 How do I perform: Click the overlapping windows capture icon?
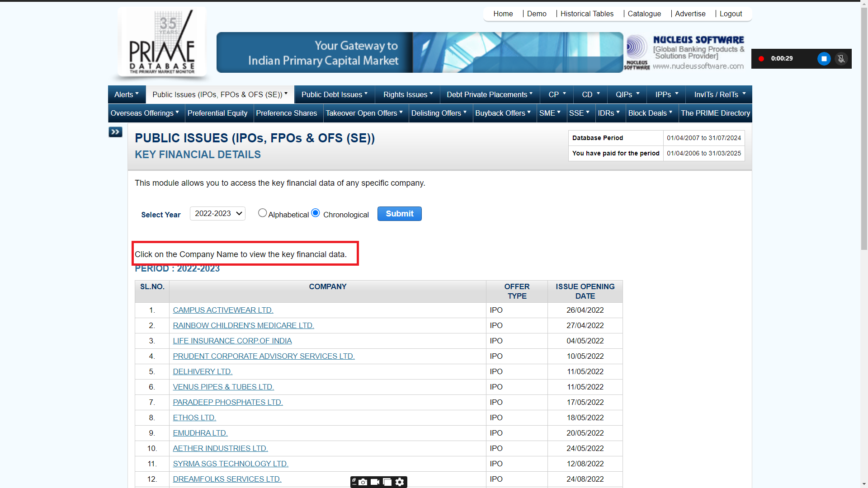click(x=387, y=482)
